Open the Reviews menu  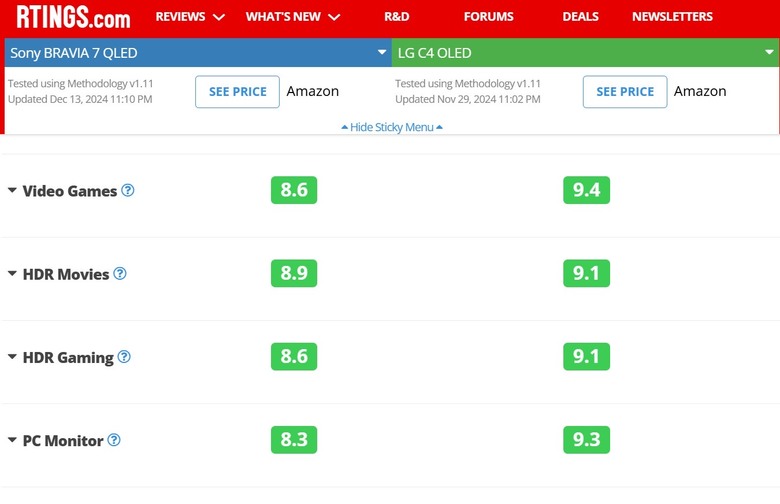pyautogui.click(x=190, y=17)
